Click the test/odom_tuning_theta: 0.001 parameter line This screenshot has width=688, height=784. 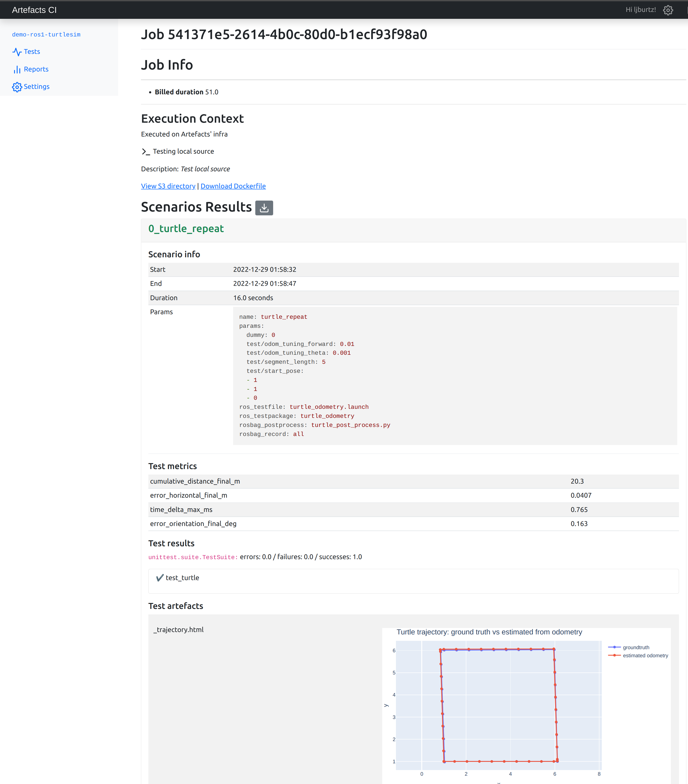pyautogui.click(x=298, y=353)
